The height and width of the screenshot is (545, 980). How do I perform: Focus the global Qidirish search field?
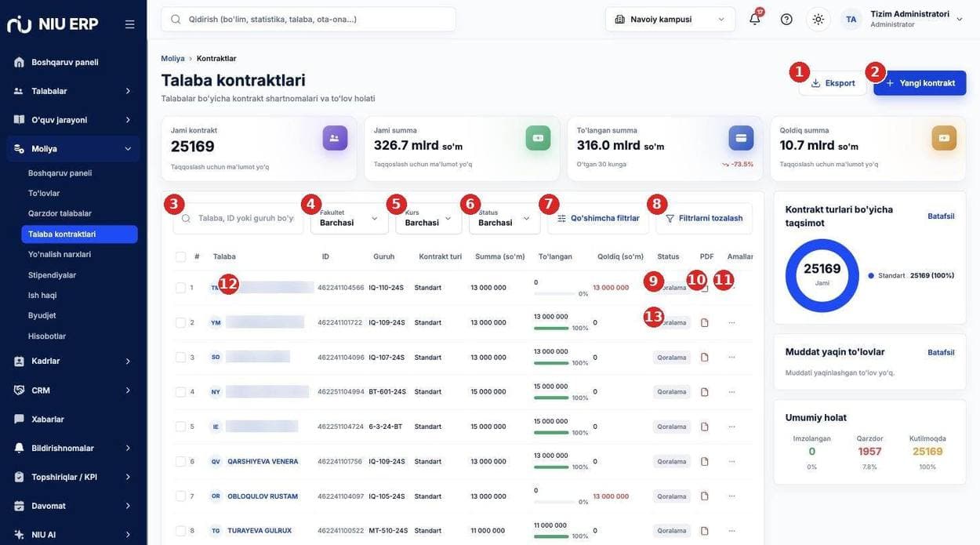click(x=309, y=19)
